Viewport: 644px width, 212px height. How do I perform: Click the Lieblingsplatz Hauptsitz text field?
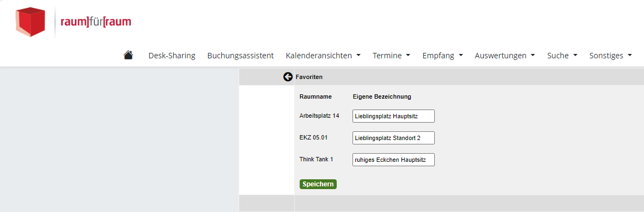[x=393, y=116]
